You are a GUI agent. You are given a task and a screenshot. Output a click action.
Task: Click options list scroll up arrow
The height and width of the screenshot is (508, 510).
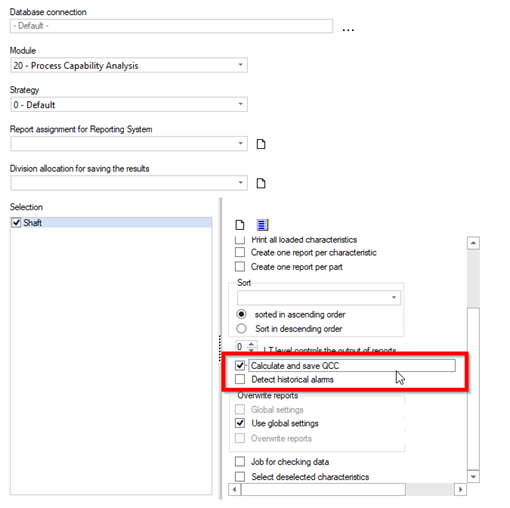click(473, 243)
